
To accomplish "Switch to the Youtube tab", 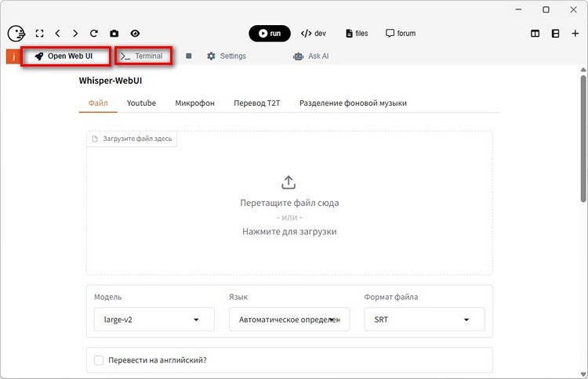I will coord(141,103).
